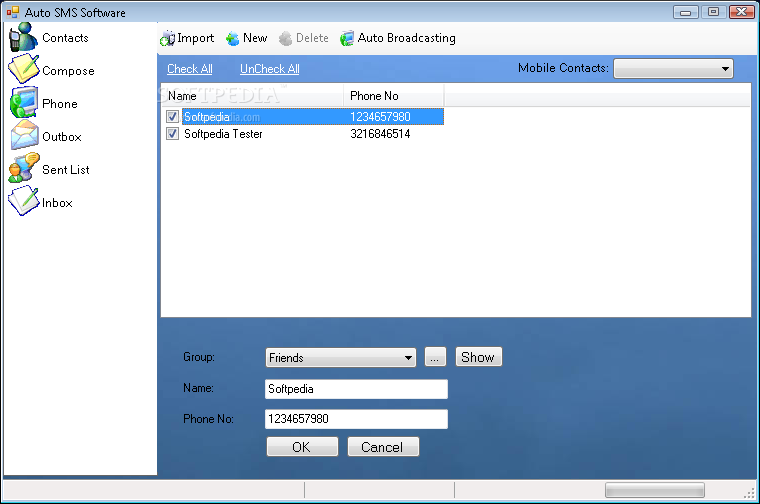Sort by the Phone No column header

coord(394,96)
